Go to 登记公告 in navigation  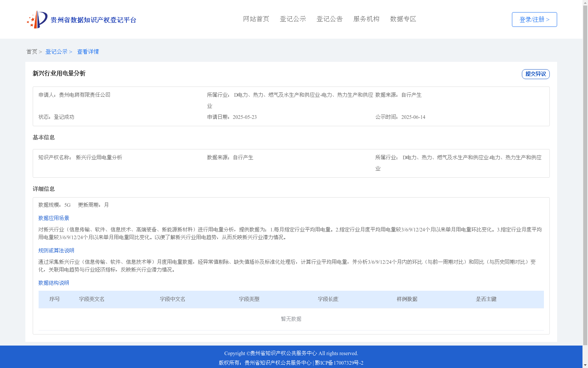[330, 19]
